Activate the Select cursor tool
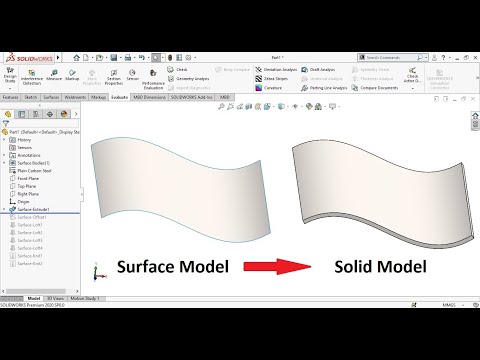 (x=156, y=58)
